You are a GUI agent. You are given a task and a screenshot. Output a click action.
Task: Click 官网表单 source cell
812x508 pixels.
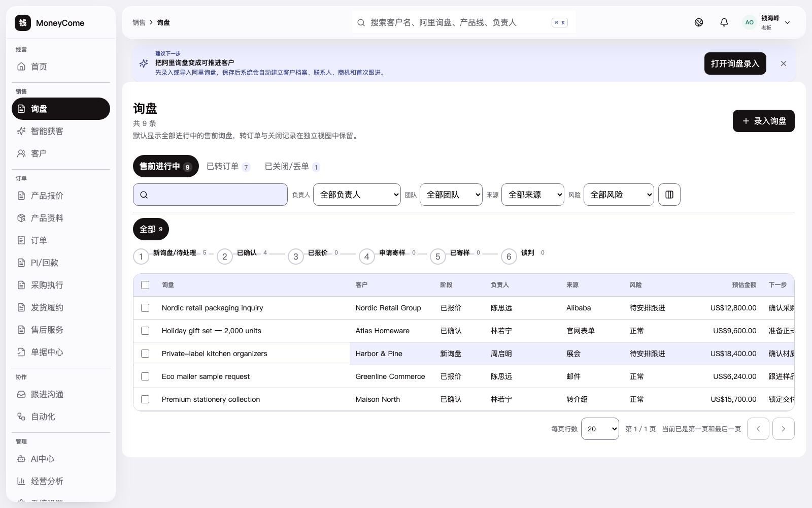[581, 331]
